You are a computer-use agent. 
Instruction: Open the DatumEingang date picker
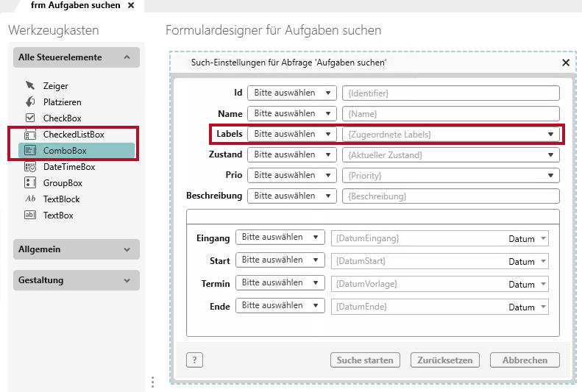point(544,238)
